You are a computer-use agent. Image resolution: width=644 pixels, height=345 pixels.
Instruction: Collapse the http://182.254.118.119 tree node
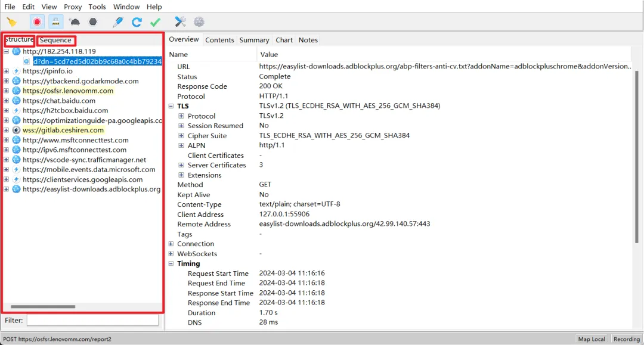point(6,51)
